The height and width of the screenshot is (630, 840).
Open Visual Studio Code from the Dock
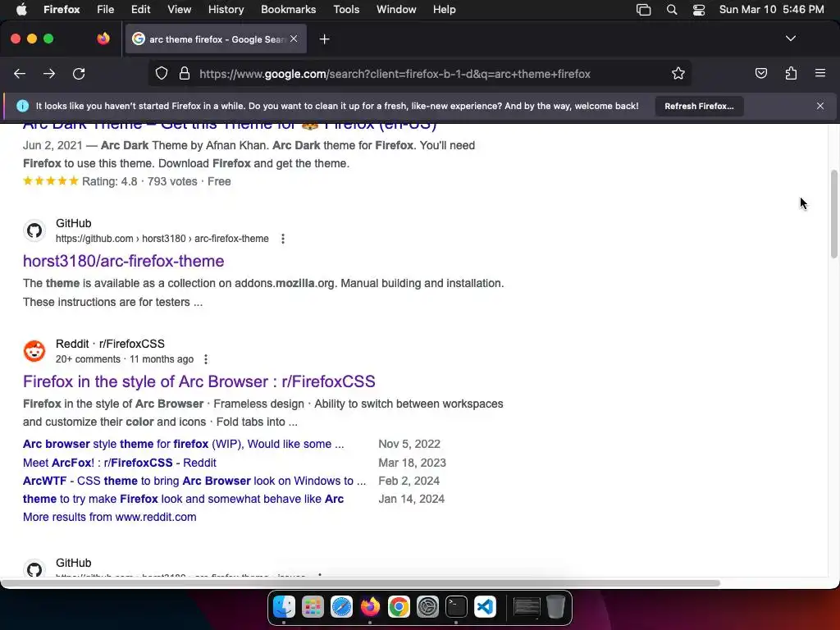(x=485, y=607)
